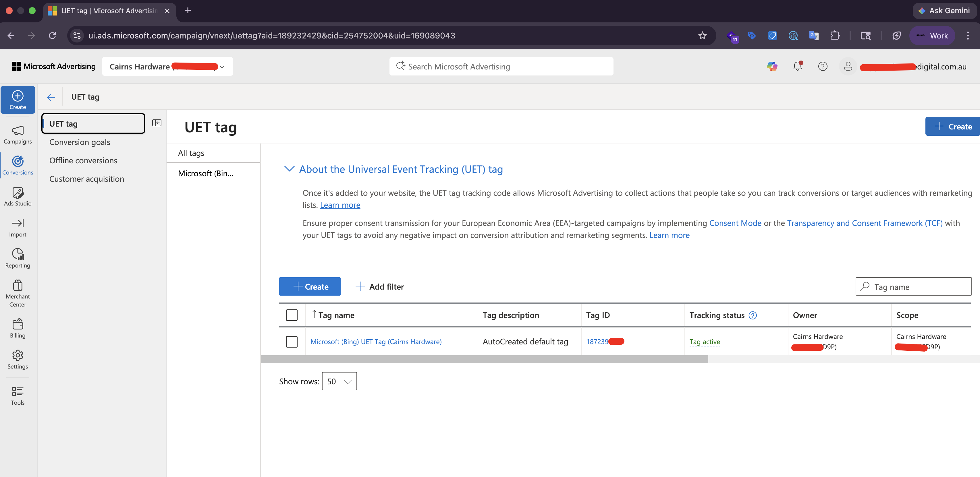The height and width of the screenshot is (477, 980).
Task: Open Conversions in the sidebar
Action: (x=18, y=166)
